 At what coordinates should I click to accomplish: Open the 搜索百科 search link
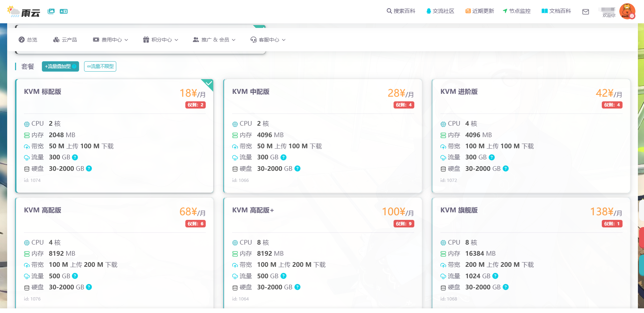click(401, 11)
